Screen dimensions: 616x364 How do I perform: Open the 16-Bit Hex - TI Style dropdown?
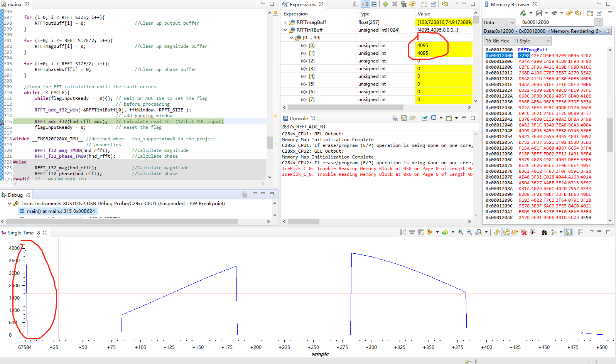518,41
